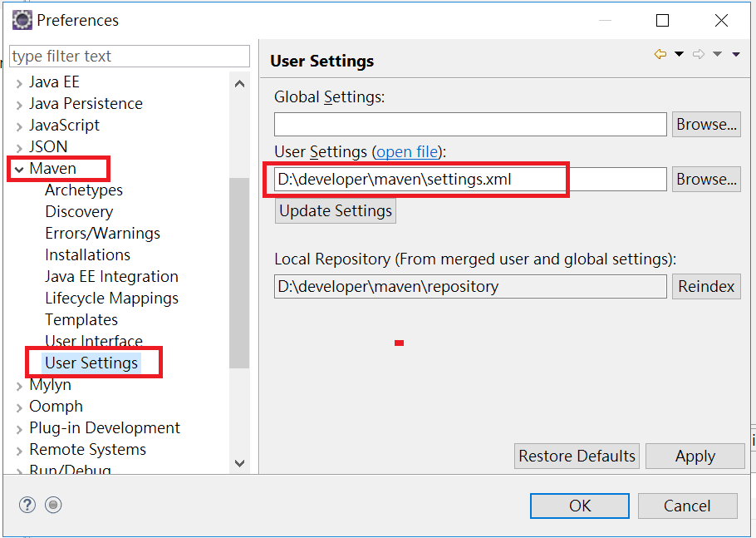Viewport: 756px width, 538px height.
Task: Click the Apply button
Action: tap(695, 456)
